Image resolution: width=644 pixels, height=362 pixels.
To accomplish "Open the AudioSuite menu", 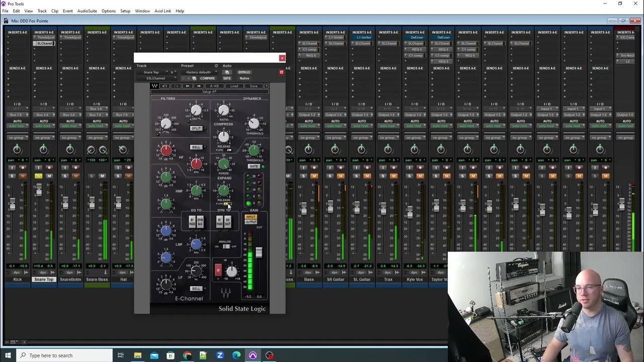I will pos(87,11).
